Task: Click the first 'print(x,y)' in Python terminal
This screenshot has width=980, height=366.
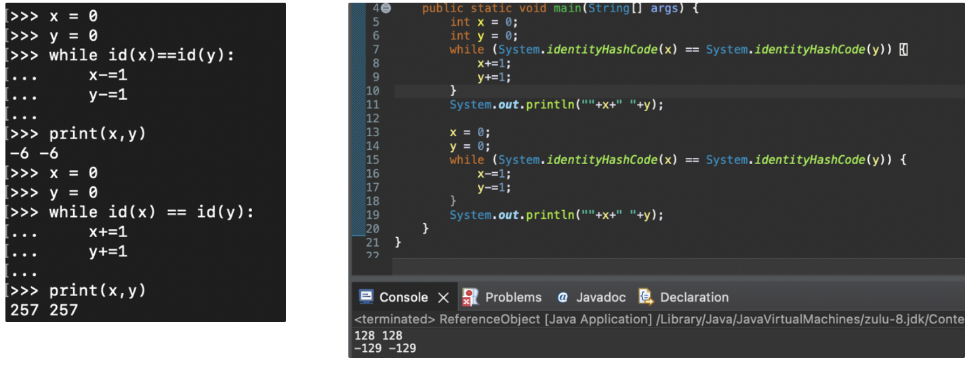Action: [98, 134]
